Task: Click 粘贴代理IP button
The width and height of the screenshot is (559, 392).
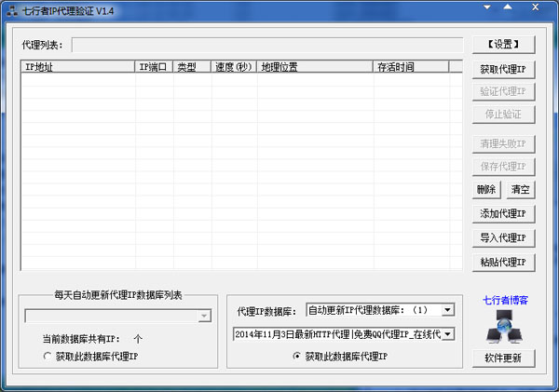Action: [503, 263]
